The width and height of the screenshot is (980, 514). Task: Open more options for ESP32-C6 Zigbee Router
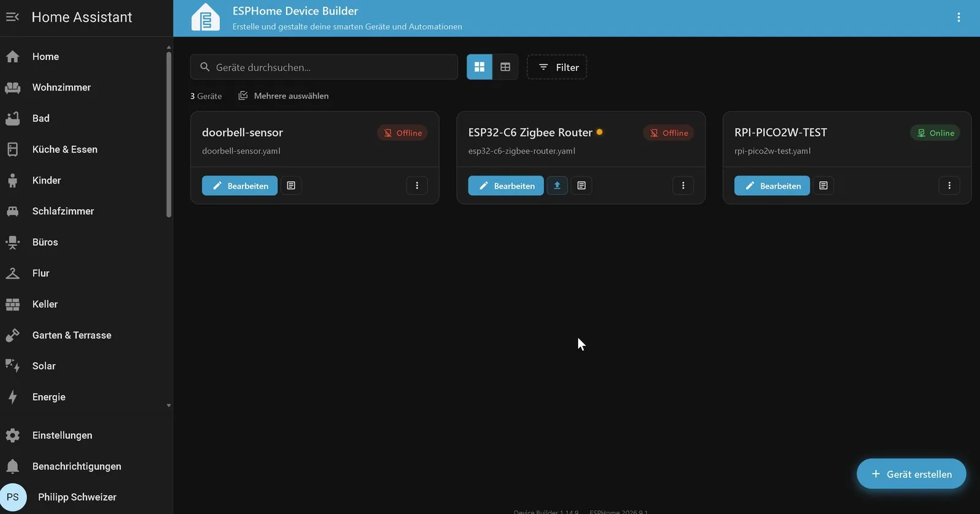tap(683, 185)
